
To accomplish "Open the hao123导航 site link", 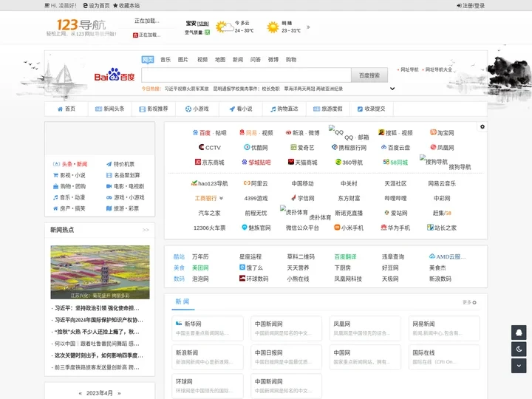I will click(210, 183).
